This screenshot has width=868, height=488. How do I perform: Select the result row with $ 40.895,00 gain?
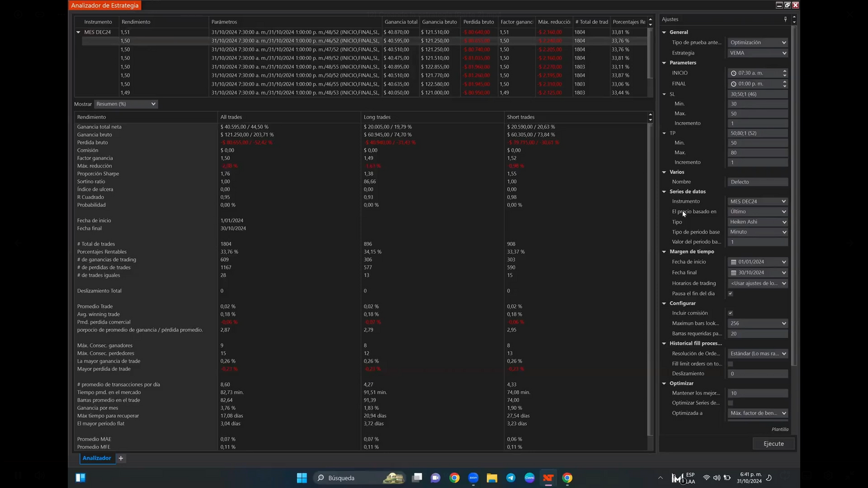[x=364, y=67]
